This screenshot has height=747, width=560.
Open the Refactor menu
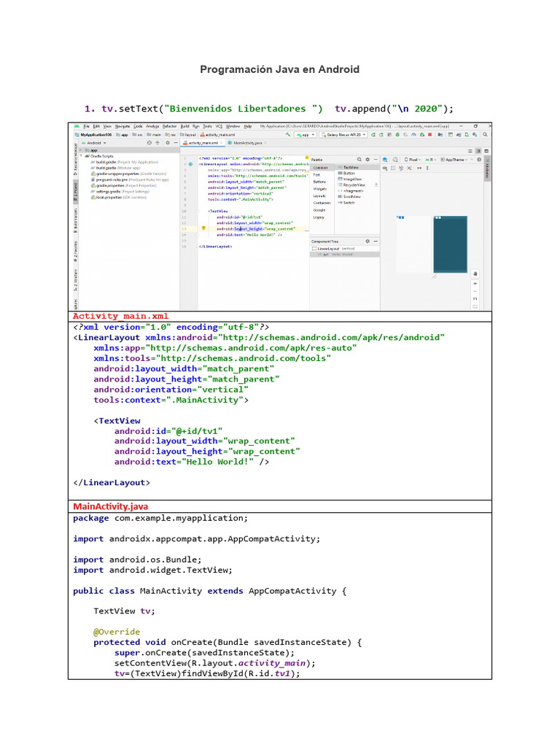coord(169,126)
